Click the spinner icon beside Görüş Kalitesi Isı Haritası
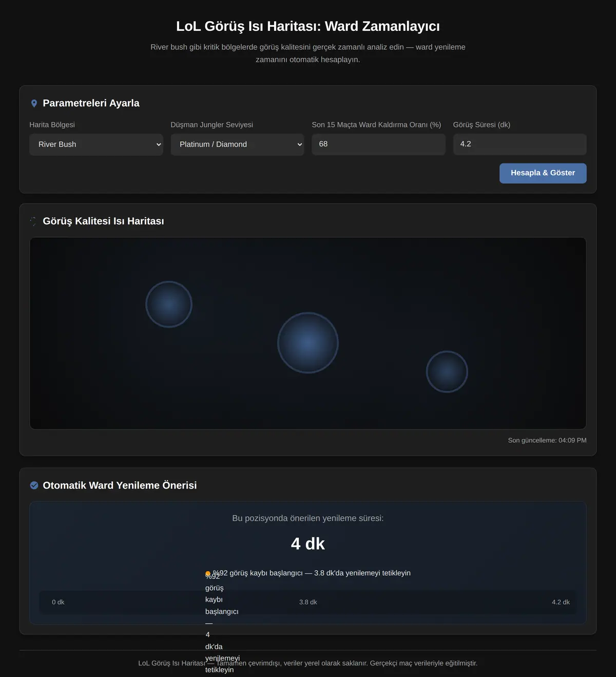 34,221
